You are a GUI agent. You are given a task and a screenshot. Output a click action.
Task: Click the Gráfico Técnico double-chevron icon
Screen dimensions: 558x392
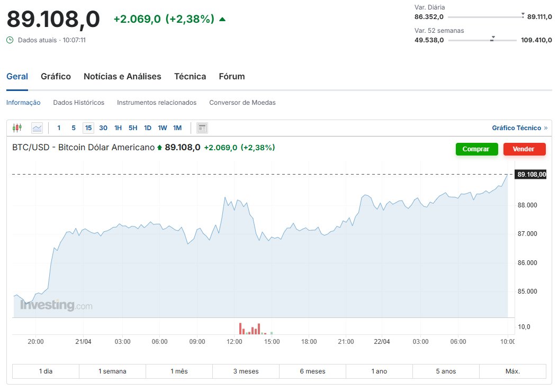tap(546, 128)
